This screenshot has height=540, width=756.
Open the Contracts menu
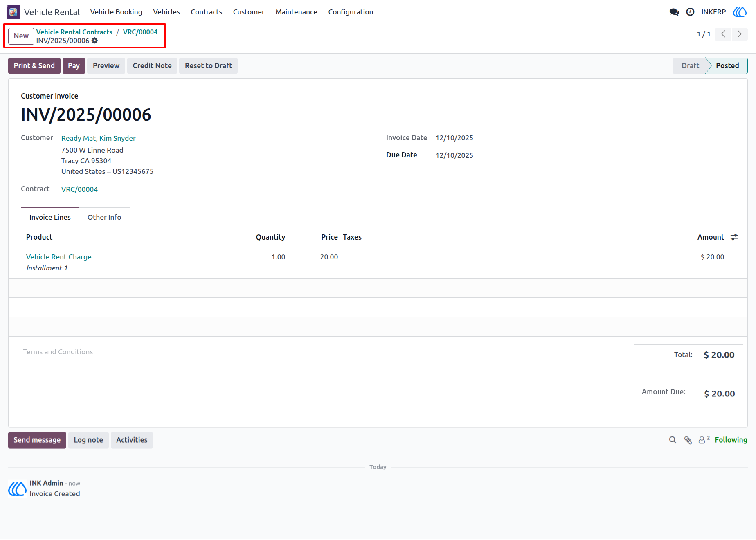pyautogui.click(x=207, y=12)
